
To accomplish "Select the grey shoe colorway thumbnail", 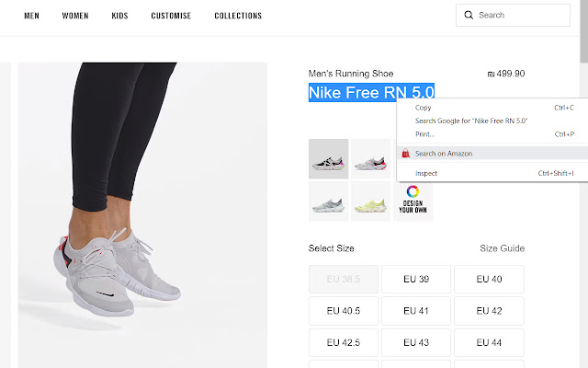I will (x=328, y=201).
